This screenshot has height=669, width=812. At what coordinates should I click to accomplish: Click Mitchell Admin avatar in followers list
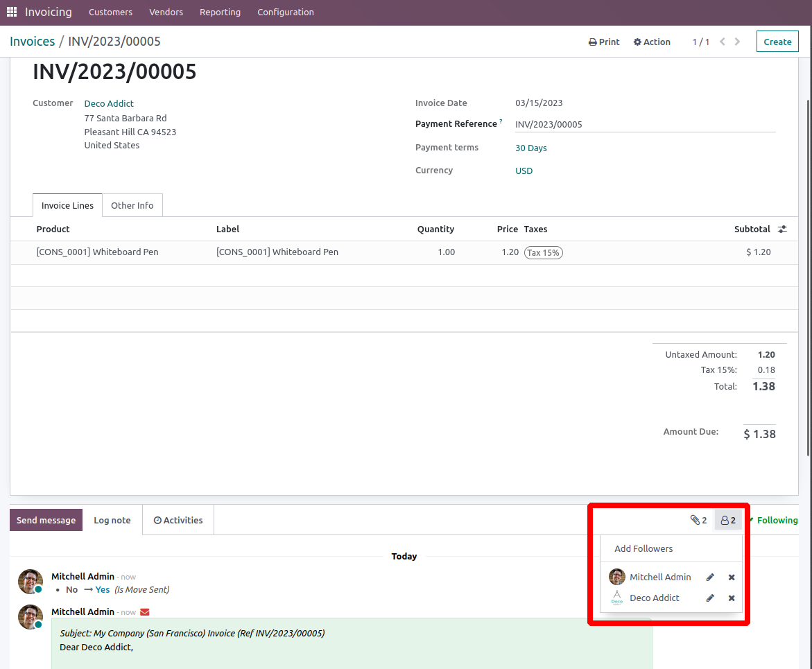616,577
